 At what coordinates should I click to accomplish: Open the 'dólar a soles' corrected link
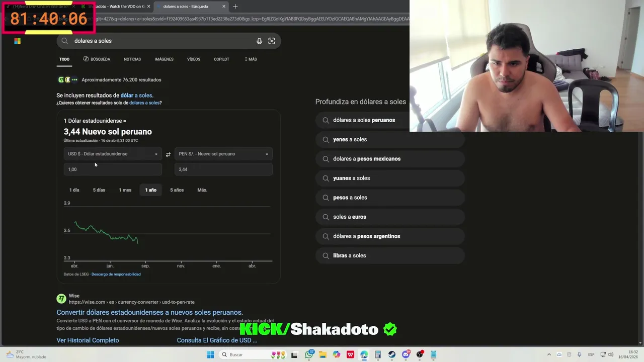pos(136,96)
